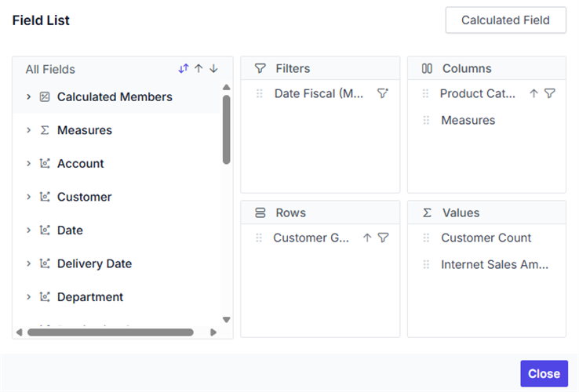Grab the Date Fiscal drag handle

pyautogui.click(x=259, y=93)
